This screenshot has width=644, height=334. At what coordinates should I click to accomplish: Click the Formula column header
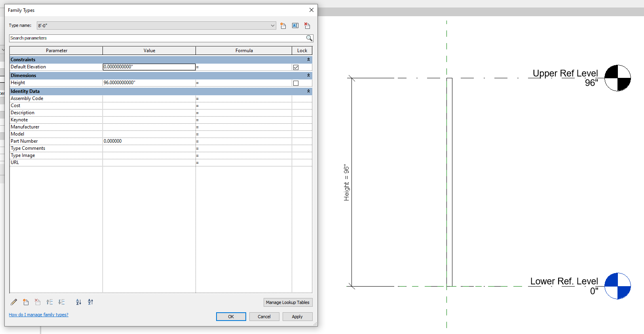tap(244, 51)
